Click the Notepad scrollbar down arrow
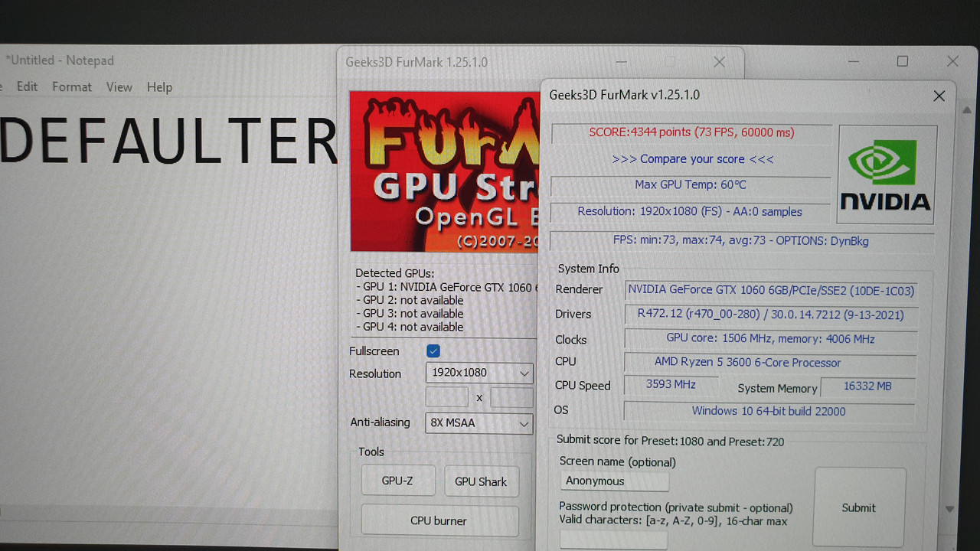The width and height of the screenshot is (980, 551). pos(950,509)
